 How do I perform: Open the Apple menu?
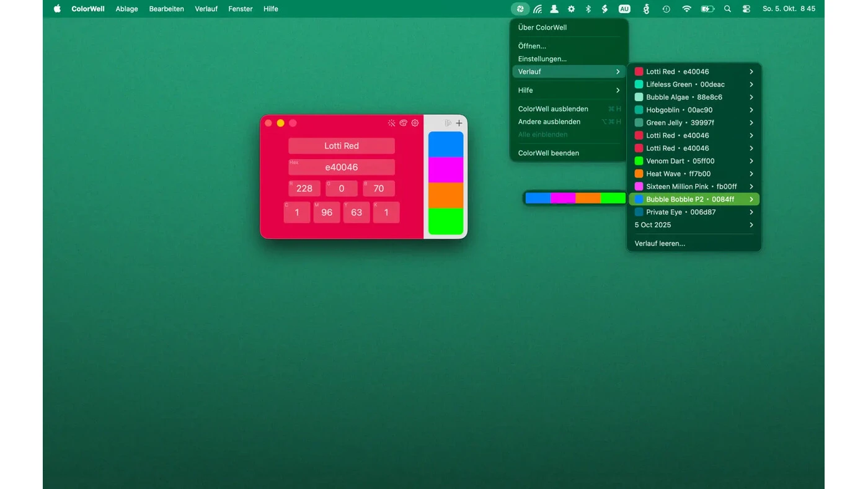tap(57, 9)
